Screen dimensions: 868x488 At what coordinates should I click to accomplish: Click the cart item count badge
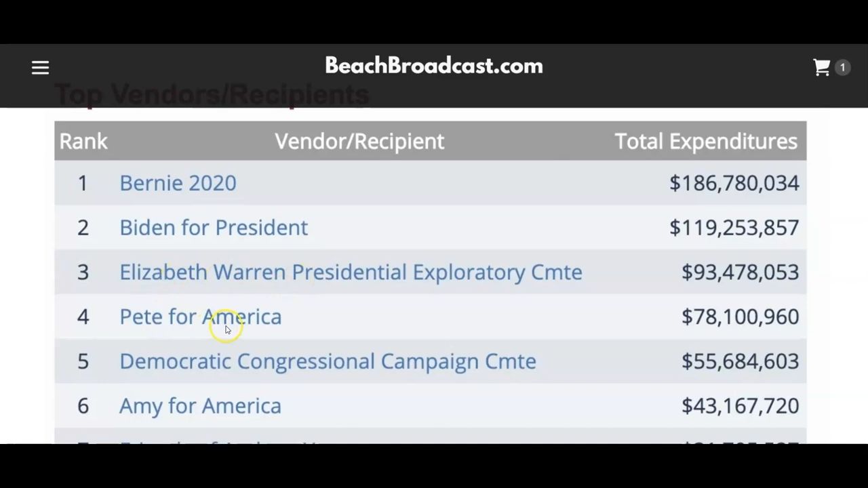click(x=843, y=68)
